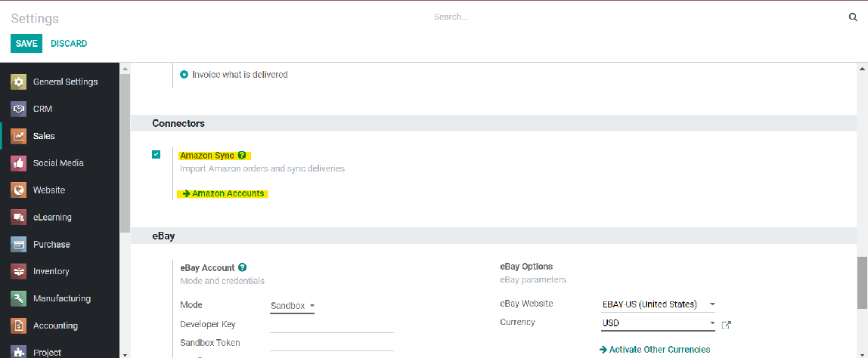Save the settings
The height and width of the screenshot is (358, 868).
[26, 44]
